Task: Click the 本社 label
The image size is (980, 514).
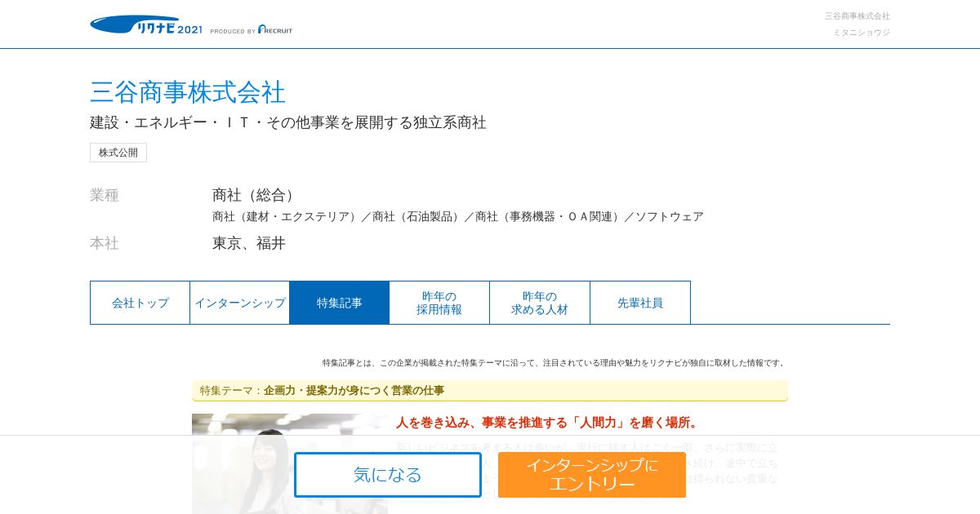Action: click(x=105, y=243)
